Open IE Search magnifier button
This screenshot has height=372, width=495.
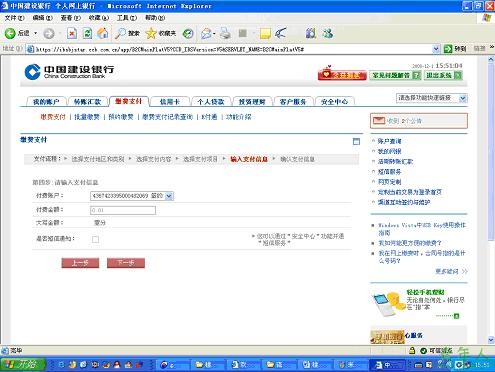(x=127, y=33)
